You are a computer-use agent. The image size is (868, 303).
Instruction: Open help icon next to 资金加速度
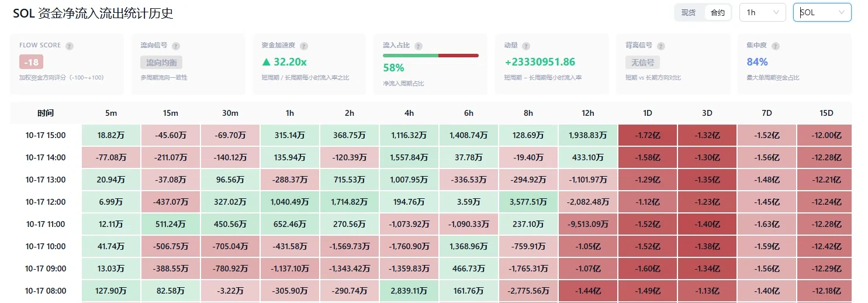304,46
